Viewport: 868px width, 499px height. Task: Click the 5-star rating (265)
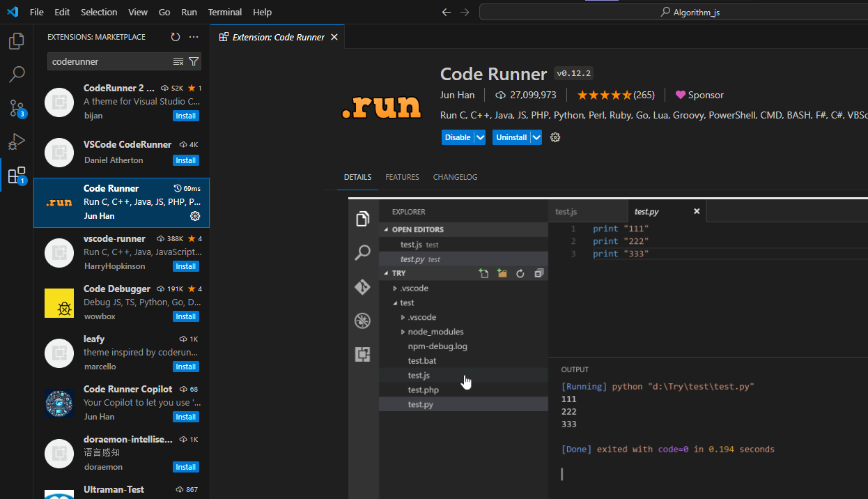(x=616, y=95)
